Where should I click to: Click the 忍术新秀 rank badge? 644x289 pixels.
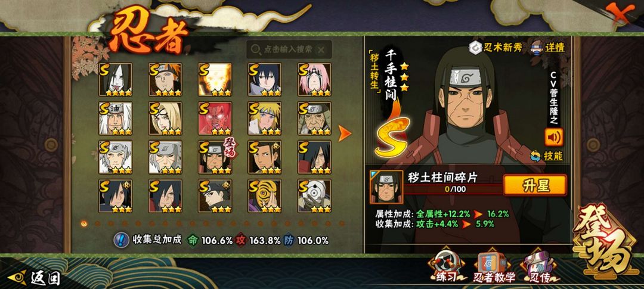[x=496, y=48]
